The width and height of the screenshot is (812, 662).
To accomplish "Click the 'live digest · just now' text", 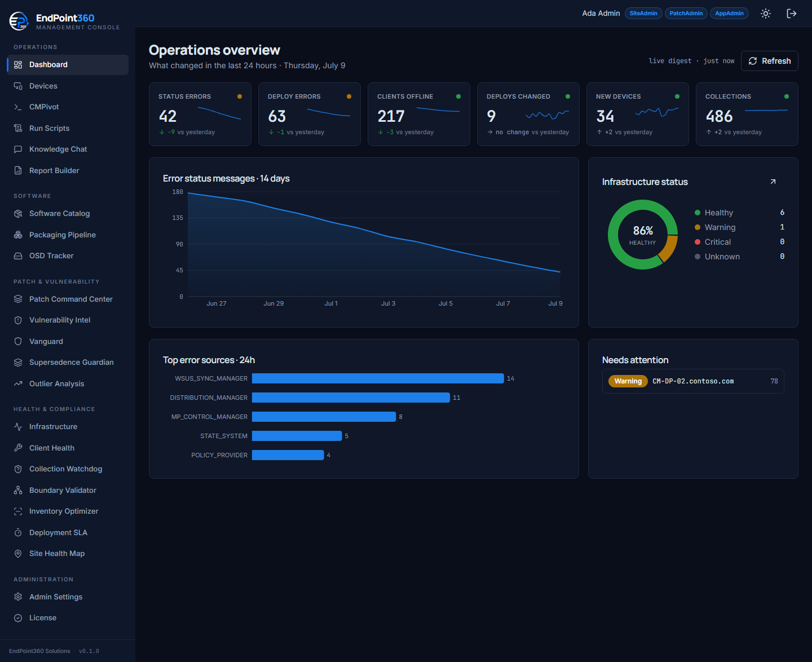I will (691, 61).
